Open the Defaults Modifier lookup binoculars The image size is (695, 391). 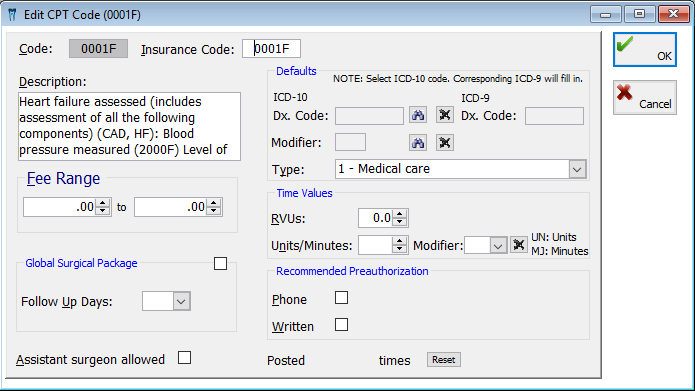418,143
